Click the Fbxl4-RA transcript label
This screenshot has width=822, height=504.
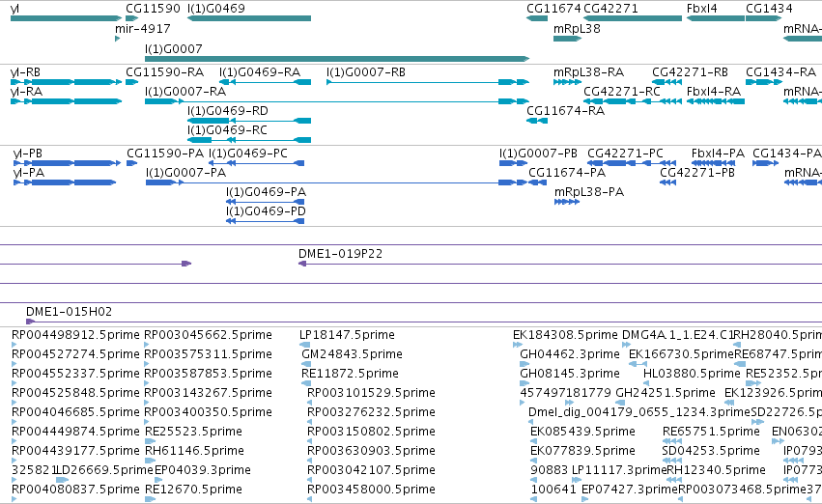714,92
